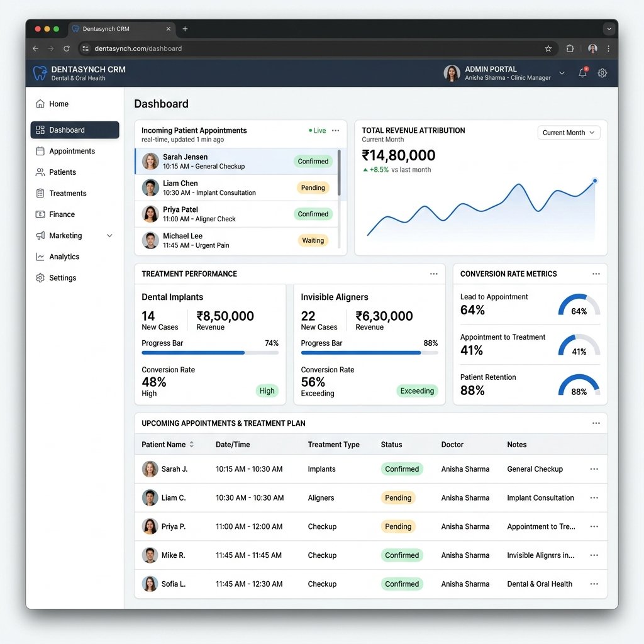The height and width of the screenshot is (644, 644).
Task: Click the revenue chart end point
Action: point(595,180)
